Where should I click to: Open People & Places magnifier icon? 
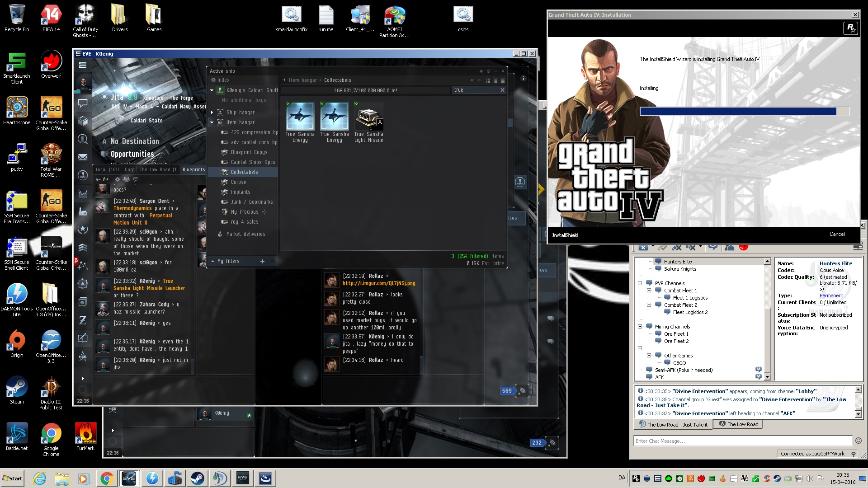click(83, 139)
